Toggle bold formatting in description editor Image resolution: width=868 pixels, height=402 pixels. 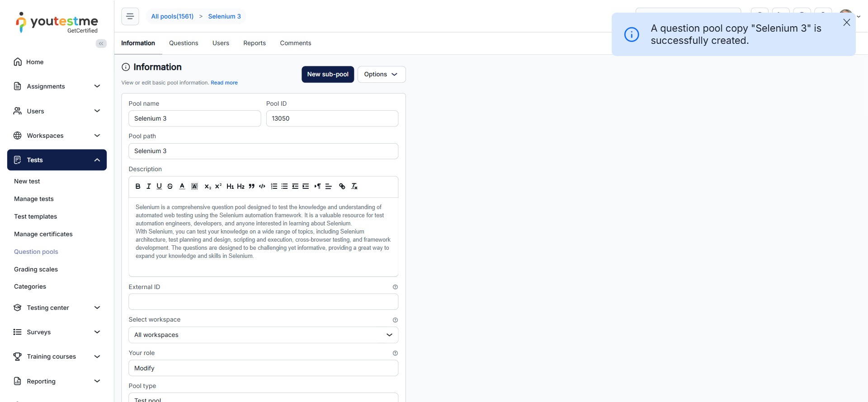138,186
